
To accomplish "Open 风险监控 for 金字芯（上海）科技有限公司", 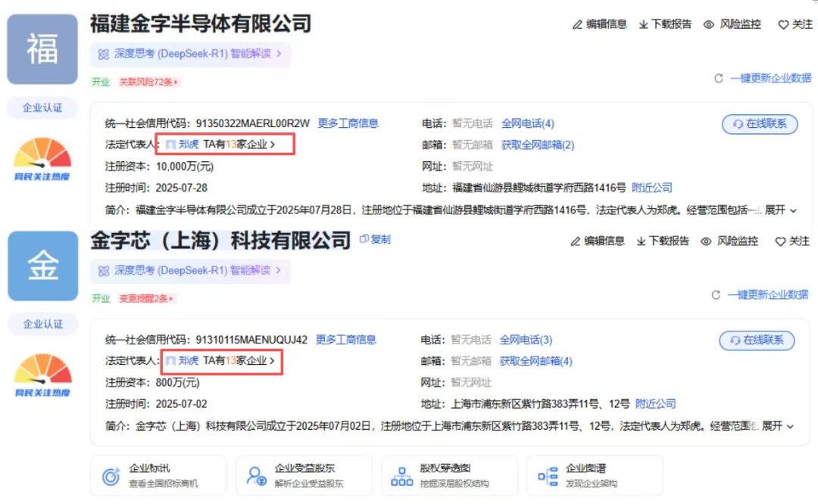I will coord(730,241).
